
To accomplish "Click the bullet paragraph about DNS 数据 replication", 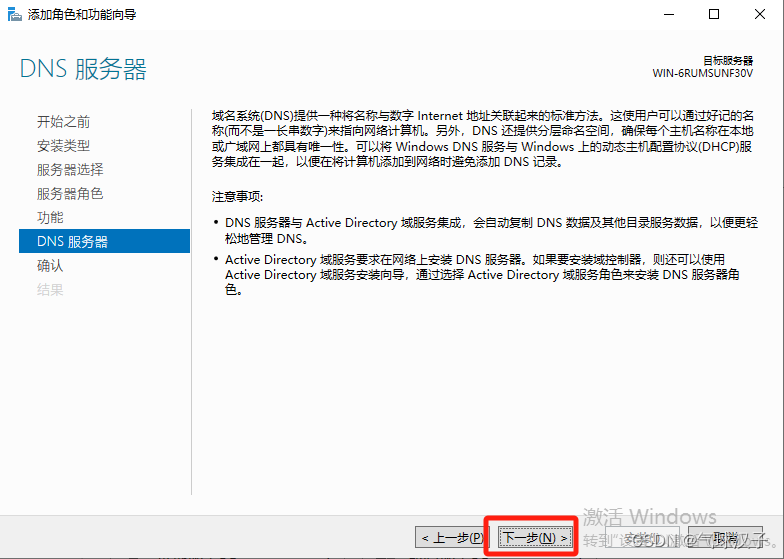I will 492,230.
